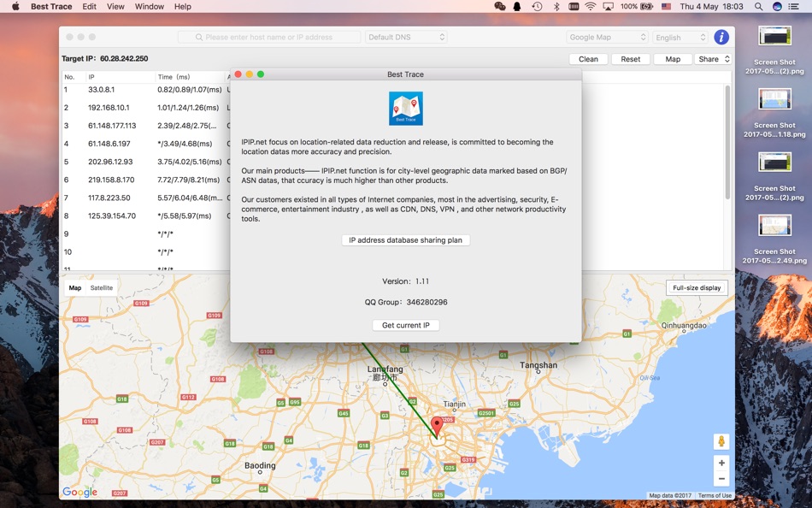This screenshot has height=508, width=812.
Task: Click the US flag input source icon
Action: click(x=667, y=6)
